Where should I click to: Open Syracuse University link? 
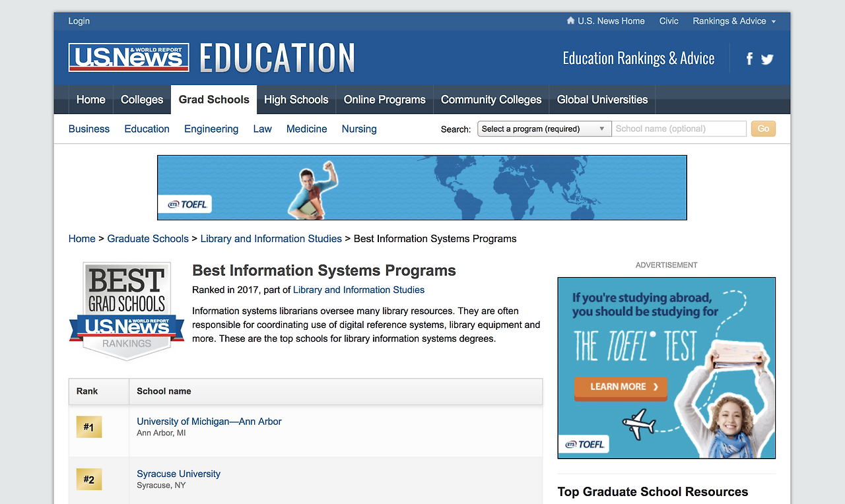click(x=179, y=474)
